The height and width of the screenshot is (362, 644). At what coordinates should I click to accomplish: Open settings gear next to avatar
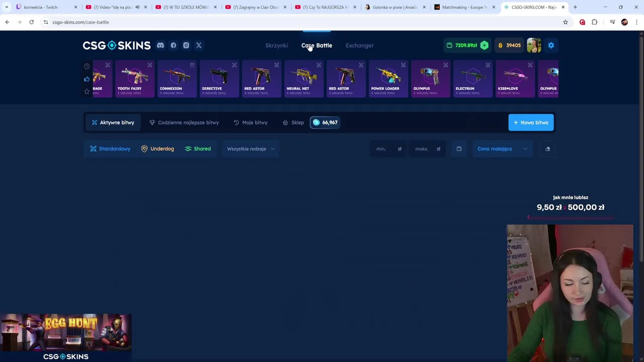tap(551, 45)
